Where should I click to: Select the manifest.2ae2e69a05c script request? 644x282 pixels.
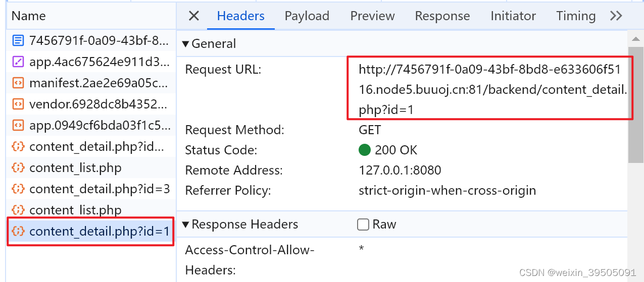[x=91, y=83]
